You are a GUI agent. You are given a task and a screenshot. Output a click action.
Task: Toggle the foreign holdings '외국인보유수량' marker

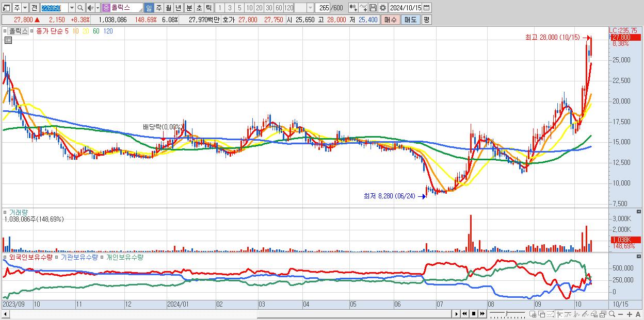tap(6, 257)
